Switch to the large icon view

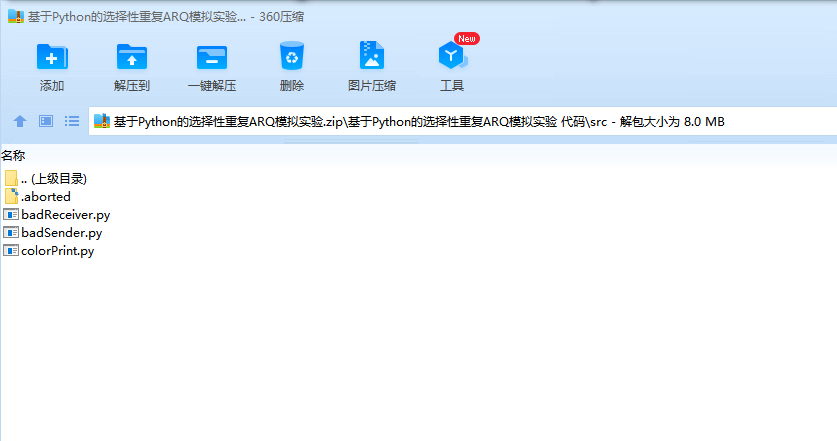pyautogui.click(x=46, y=121)
